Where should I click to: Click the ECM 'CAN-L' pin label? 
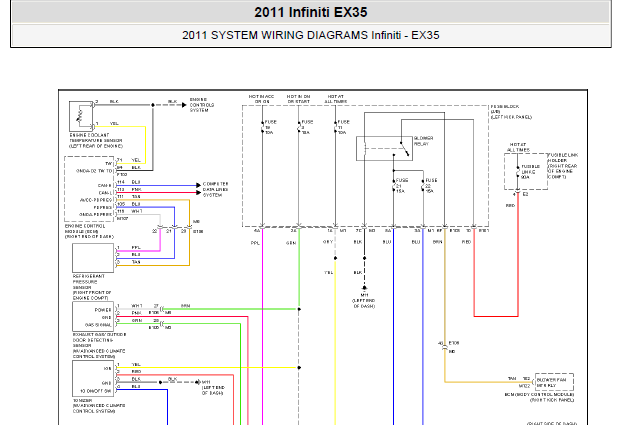pyautogui.click(x=105, y=193)
